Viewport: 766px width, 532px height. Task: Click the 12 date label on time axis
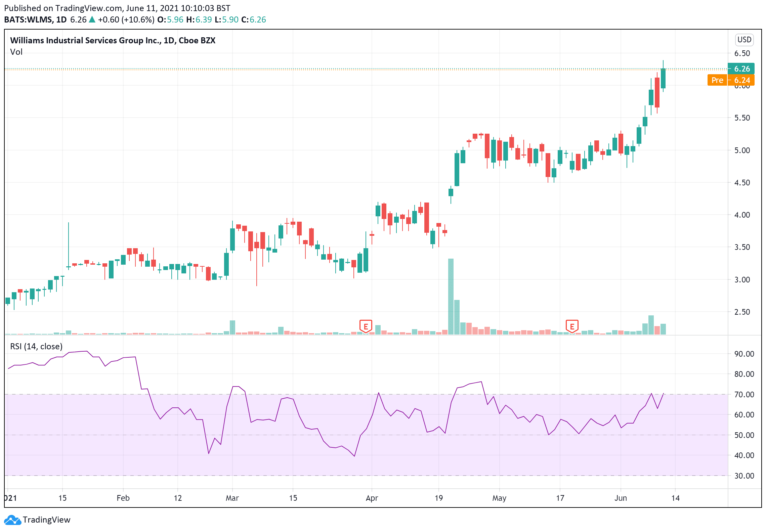(178, 498)
